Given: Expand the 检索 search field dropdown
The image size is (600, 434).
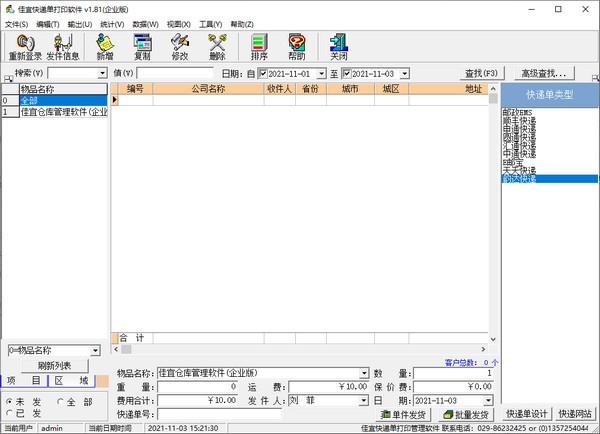Looking at the screenshot, I should pyautogui.click(x=102, y=74).
